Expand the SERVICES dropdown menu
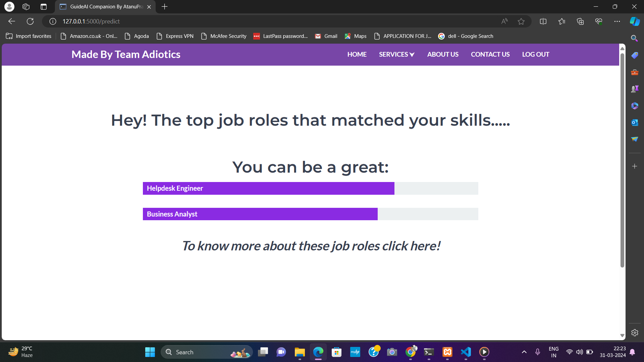This screenshot has height=362, width=644. (x=396, y=54)
